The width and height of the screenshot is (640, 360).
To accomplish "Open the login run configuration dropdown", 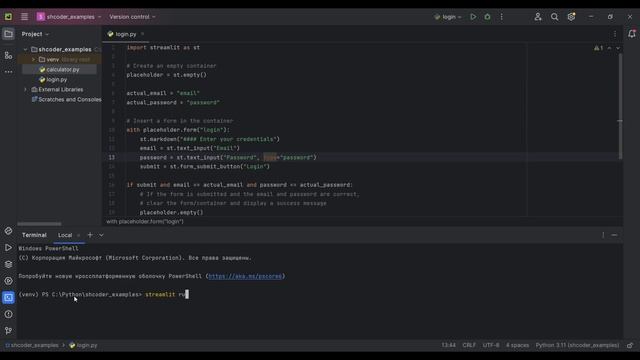I will tap(448, 17).
